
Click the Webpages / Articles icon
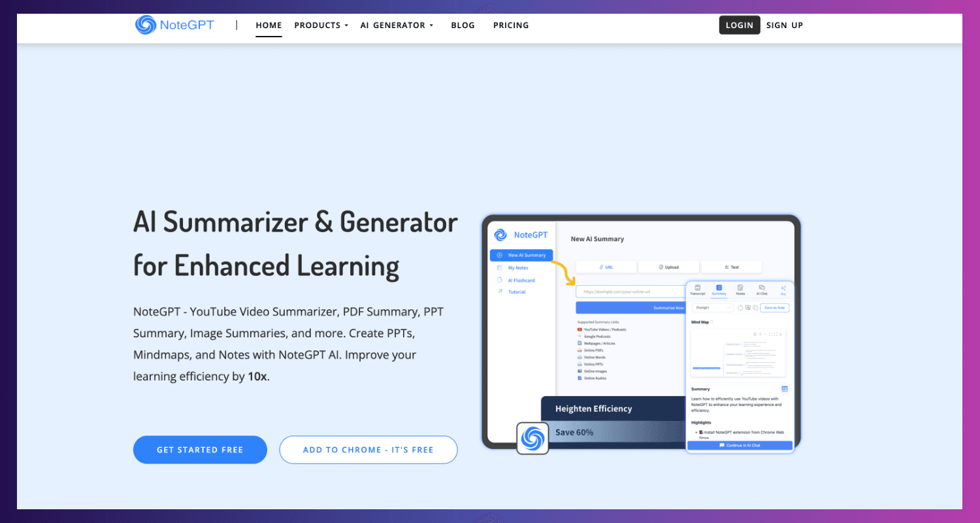pyautogui.click(x=580, y=343)
